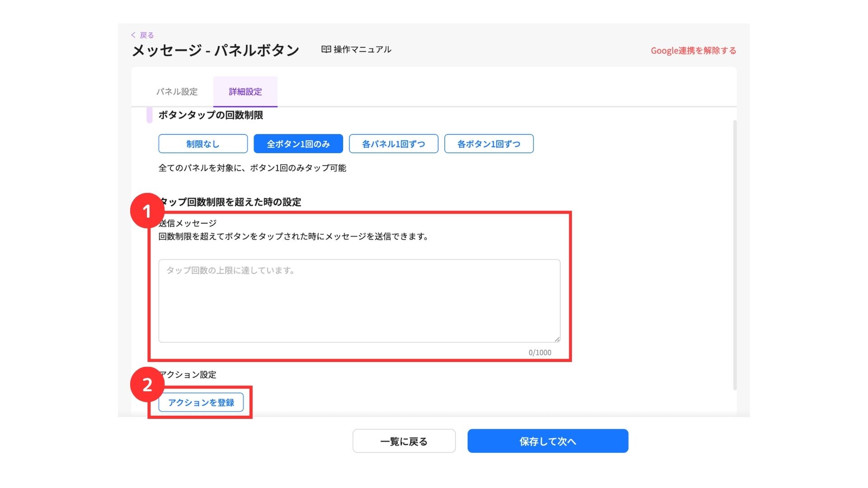Click red numbered badge 2
Viewport: 868px width, 488px height.
pos(147,385)
